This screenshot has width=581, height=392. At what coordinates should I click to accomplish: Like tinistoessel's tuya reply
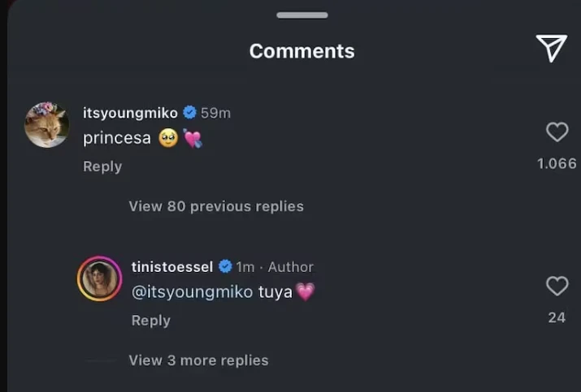coord(557,286)
